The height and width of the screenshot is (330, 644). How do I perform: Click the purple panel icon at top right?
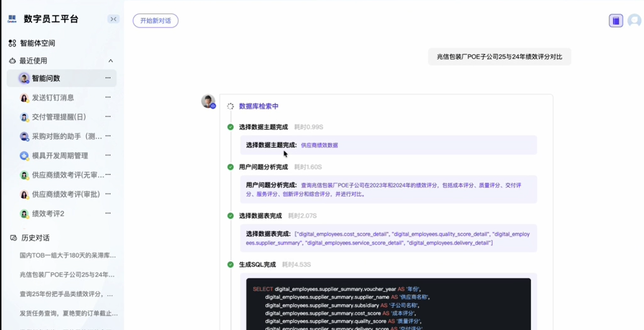pyautogui.click(x=615, y=21)
